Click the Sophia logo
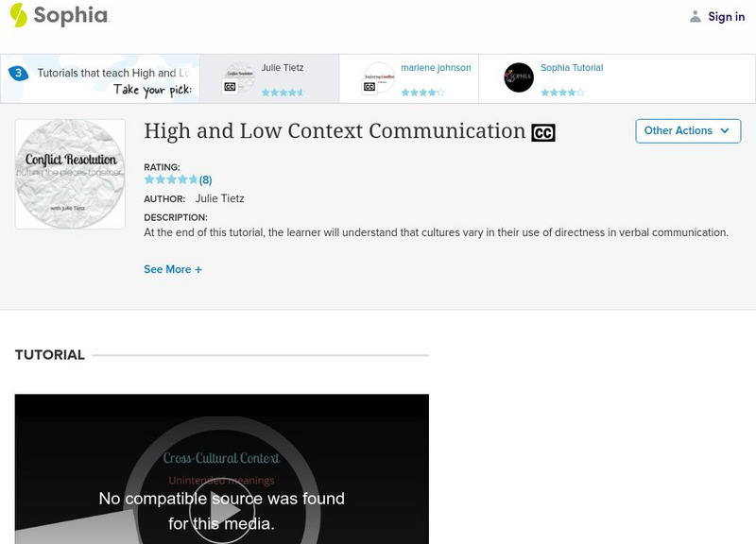756x544 pixels. (60, 15)
